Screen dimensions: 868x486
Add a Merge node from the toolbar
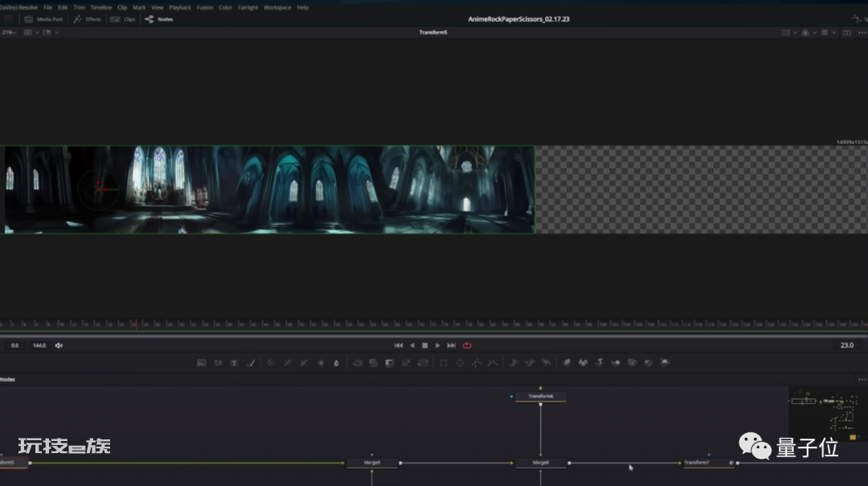357,362
